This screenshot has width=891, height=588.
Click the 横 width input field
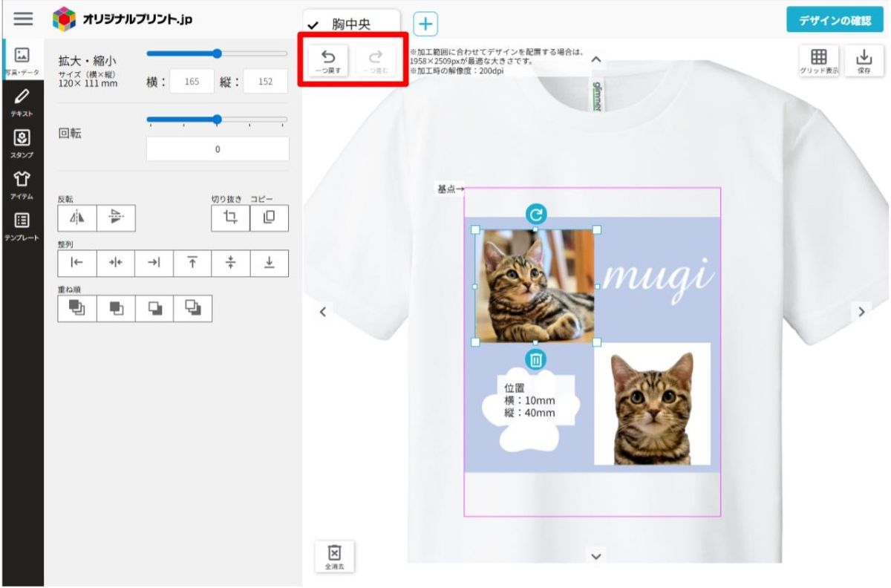tap(192, 82)
